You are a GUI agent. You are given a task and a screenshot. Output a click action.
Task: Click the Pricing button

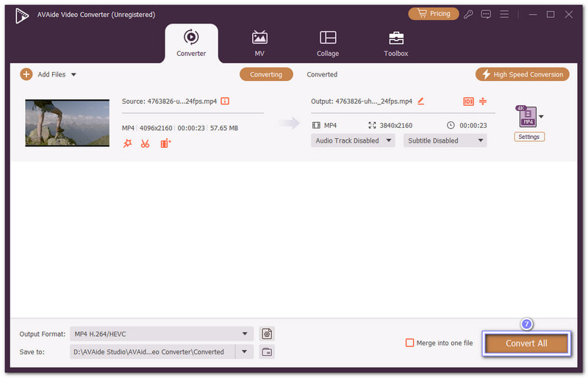pyautogui.click(x=433, y=14)
